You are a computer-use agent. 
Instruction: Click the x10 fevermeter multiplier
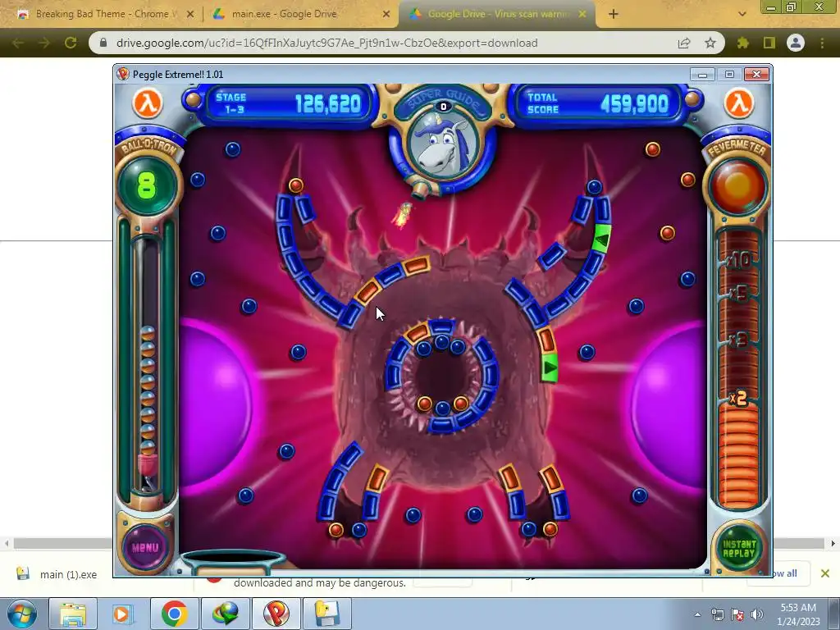tap(739, 261)
